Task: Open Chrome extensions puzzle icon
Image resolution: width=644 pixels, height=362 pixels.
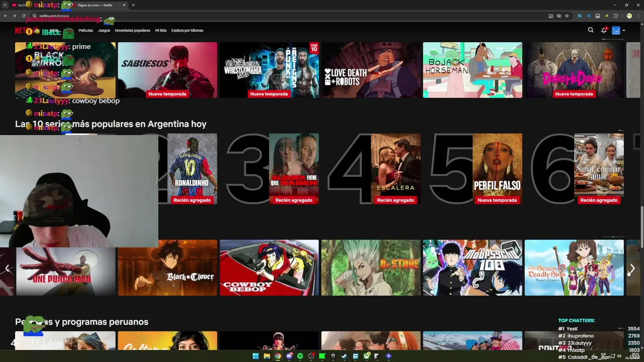Action: click(x=615, y=16)
